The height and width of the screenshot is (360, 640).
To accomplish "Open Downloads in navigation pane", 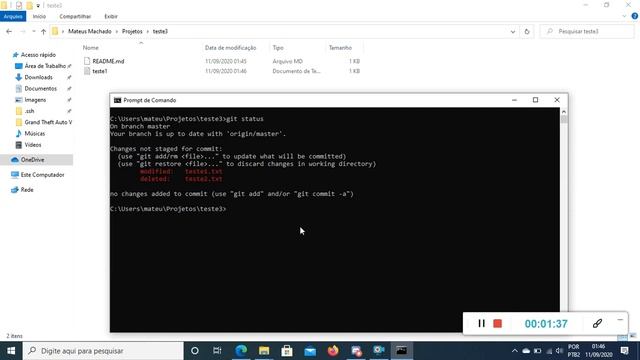I will pyautogui.click(x=38, y=77).
